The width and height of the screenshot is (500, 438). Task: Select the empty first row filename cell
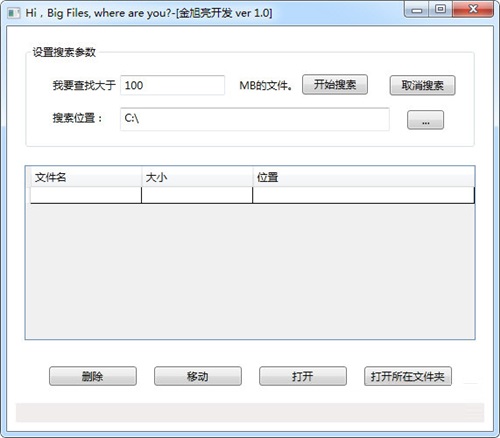click(86, 195)
